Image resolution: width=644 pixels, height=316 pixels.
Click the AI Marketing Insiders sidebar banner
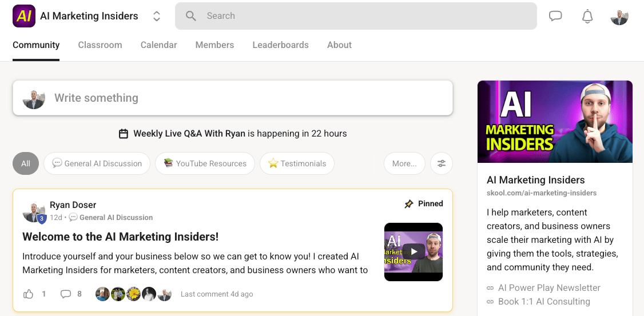[555, 122]
